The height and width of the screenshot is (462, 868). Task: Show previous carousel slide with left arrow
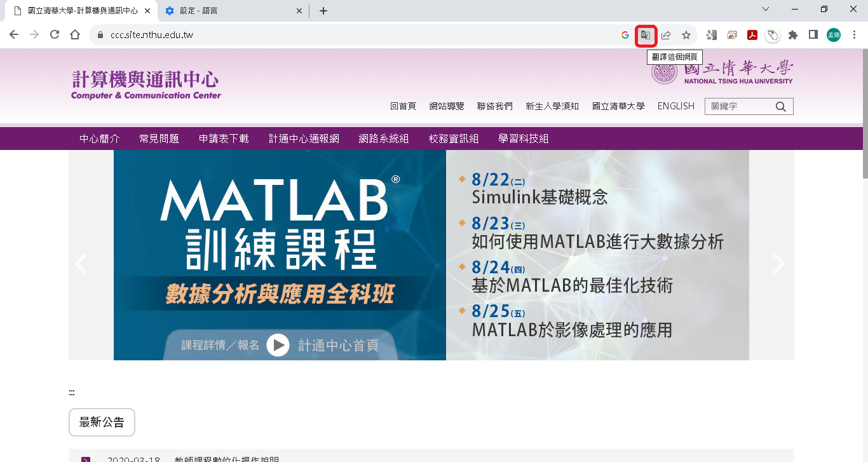(x=81, y=263)
